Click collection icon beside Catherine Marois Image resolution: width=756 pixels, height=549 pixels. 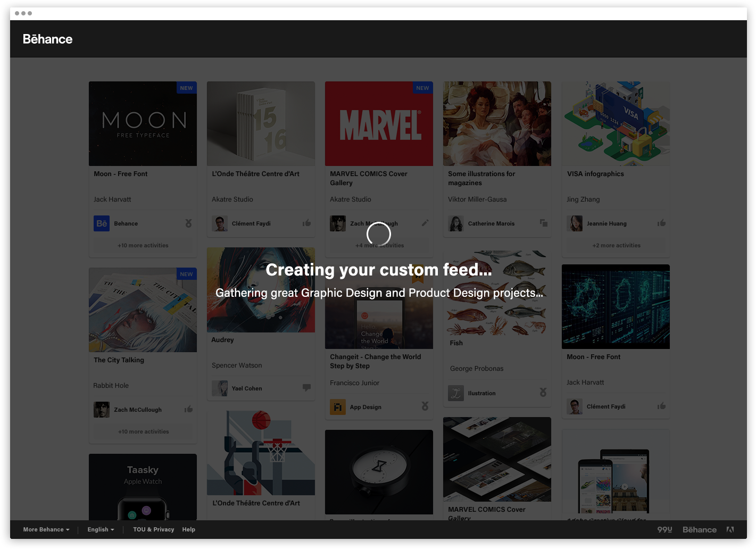click(x=543, y=223)
